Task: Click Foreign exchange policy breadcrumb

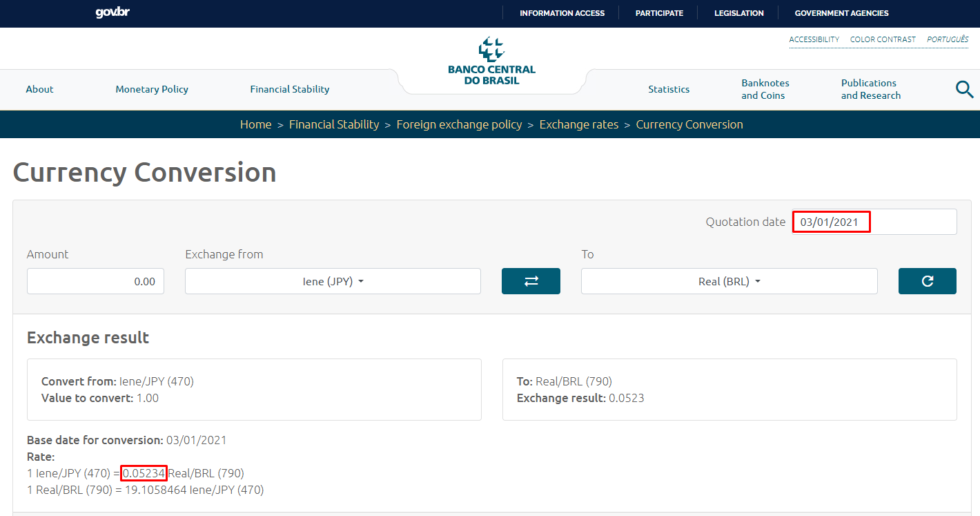Action: tap(459, 124)
